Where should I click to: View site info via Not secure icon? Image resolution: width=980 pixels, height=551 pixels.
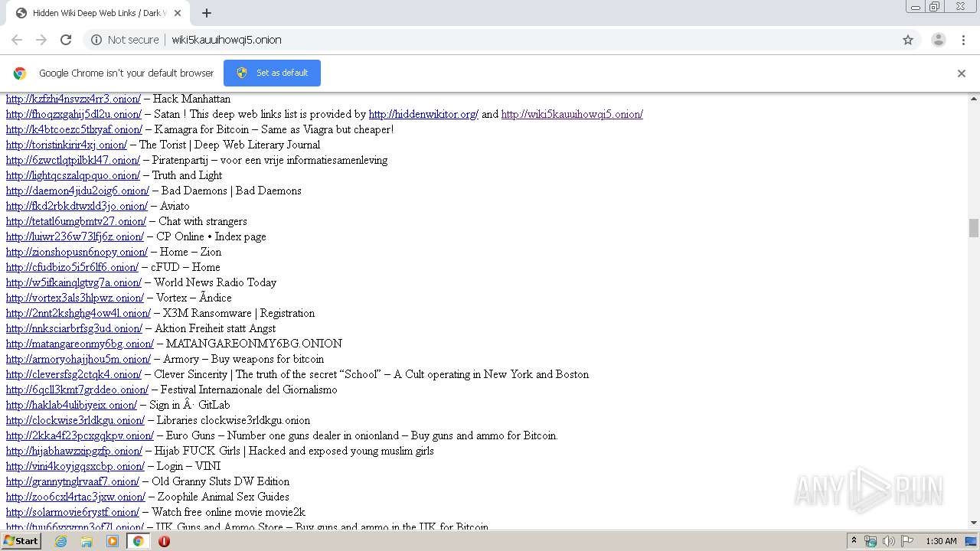pos(124,40)
